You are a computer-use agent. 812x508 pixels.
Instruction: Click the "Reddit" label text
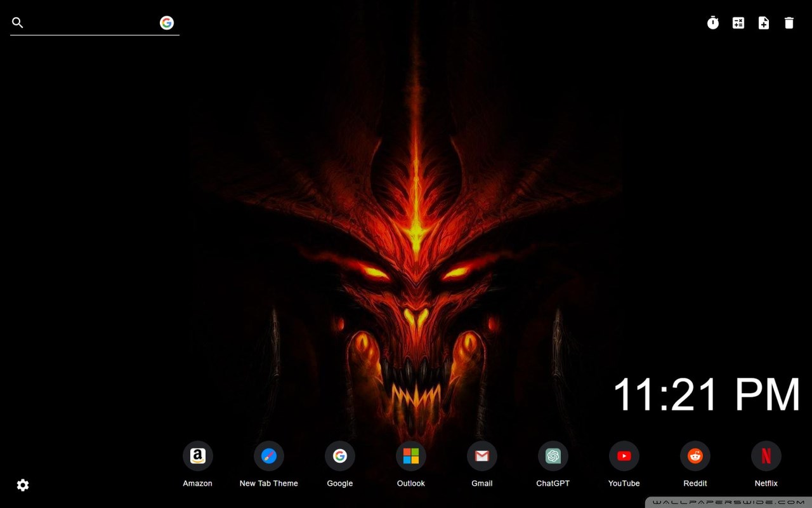pyautogui.click(x=695, y=483)
